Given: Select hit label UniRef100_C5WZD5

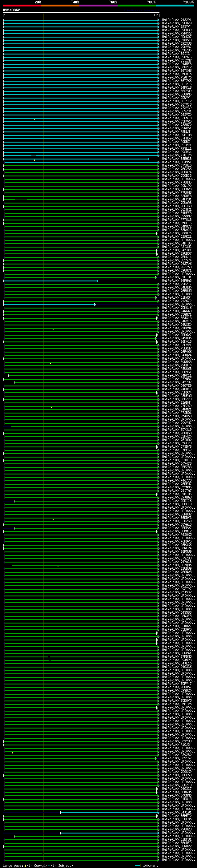Looking at the screenshot, I should 177,50.
